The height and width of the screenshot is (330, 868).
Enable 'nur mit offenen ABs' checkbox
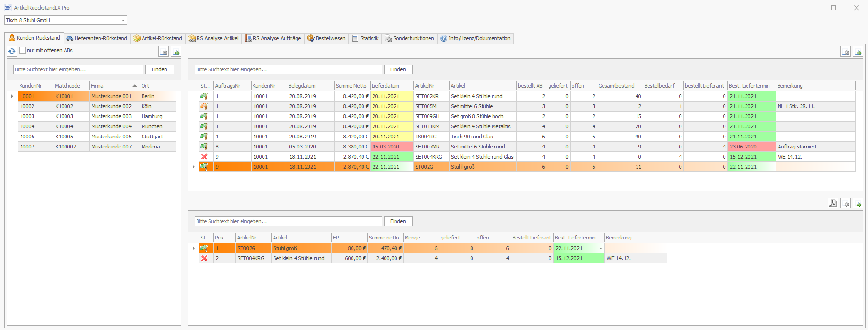pyautogui.click(x=22, y=50)
